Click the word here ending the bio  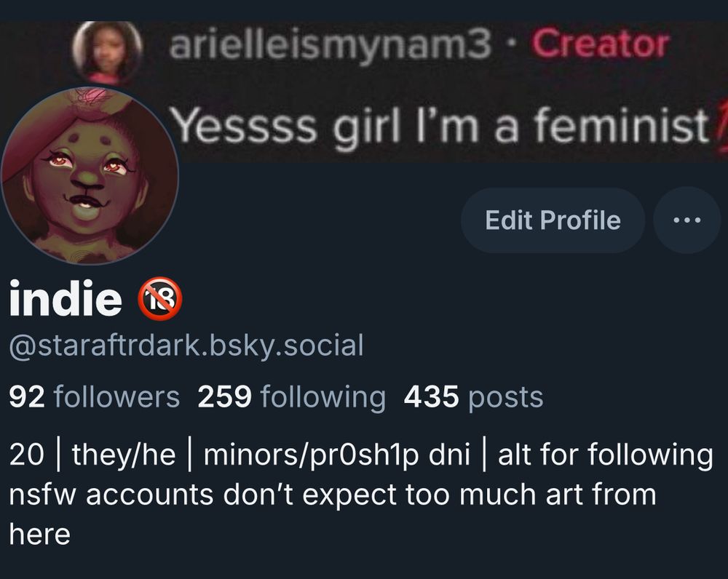39,534
